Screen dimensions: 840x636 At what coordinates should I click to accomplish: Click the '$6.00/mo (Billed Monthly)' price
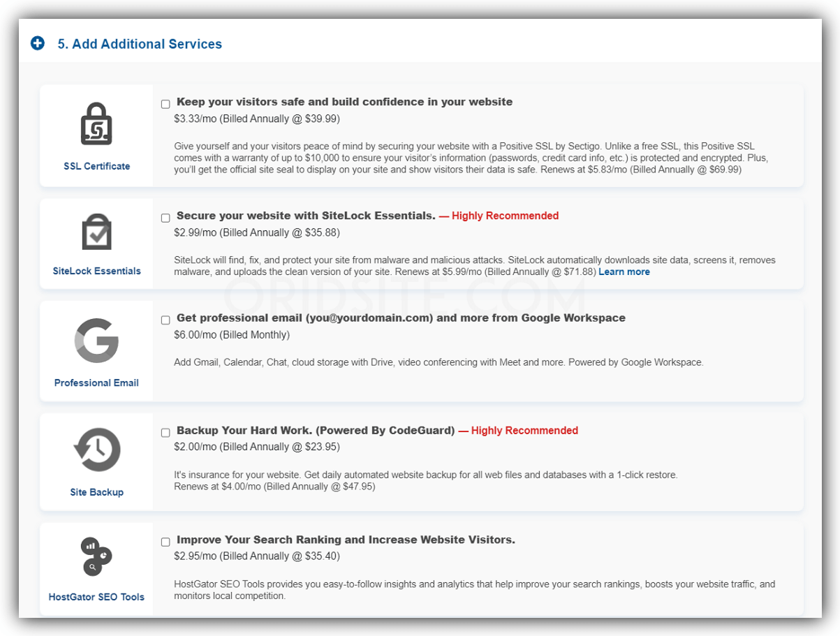click(x=232, y=334)
